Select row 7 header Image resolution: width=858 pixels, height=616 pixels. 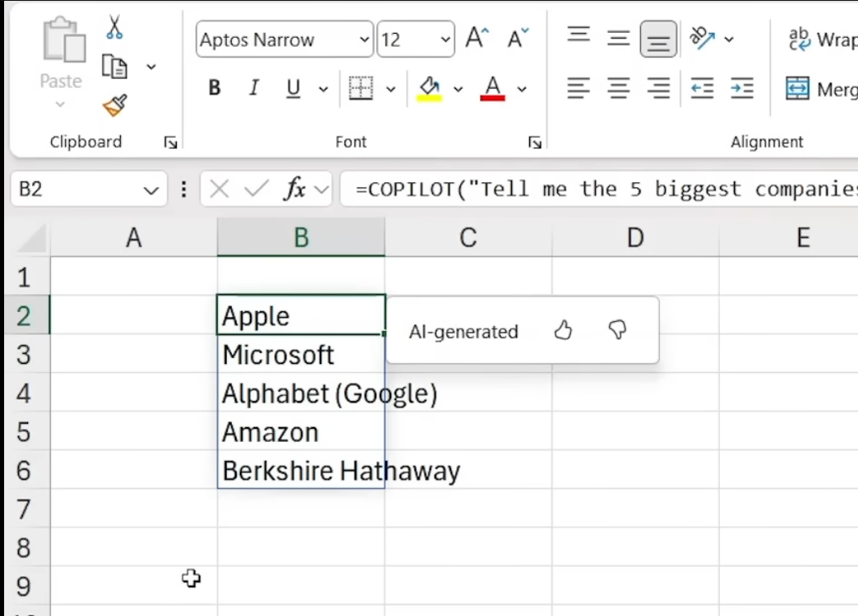click(27, 508)
